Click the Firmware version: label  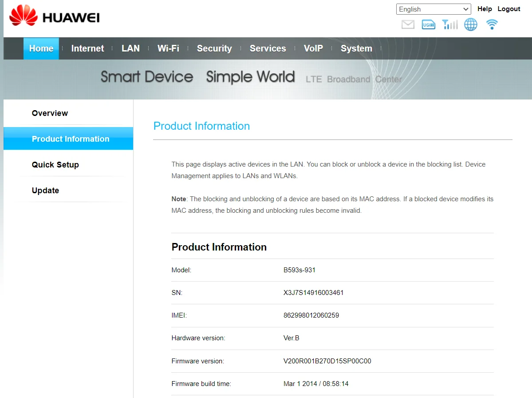[x=197, y=361]
